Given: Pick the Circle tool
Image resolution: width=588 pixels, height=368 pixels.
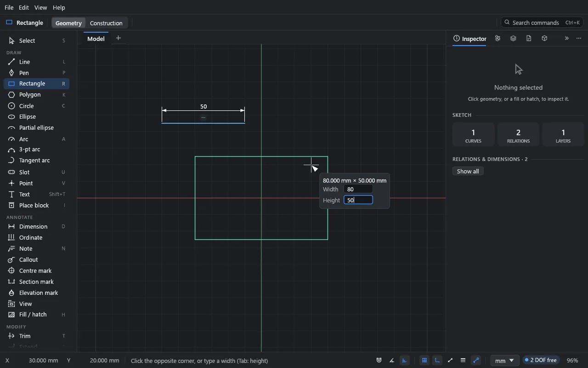Looking at the screenshot, I should coord(37,106).
